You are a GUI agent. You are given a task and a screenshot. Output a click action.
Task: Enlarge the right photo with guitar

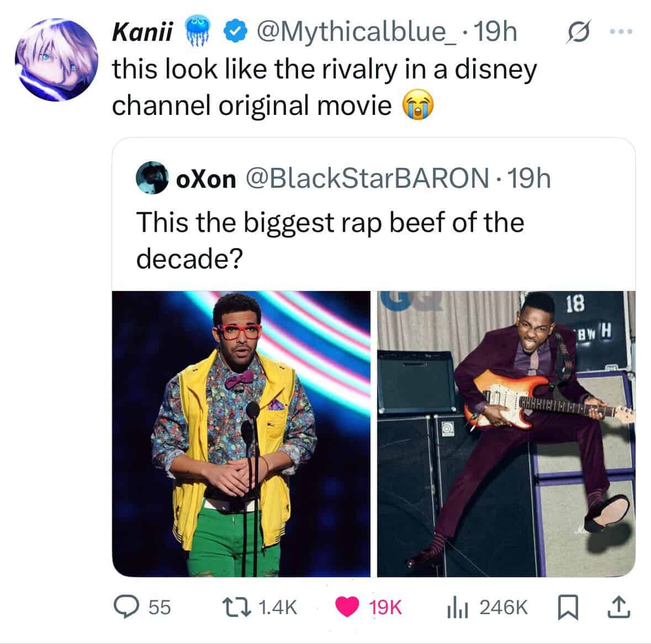[x=506, y=434]
